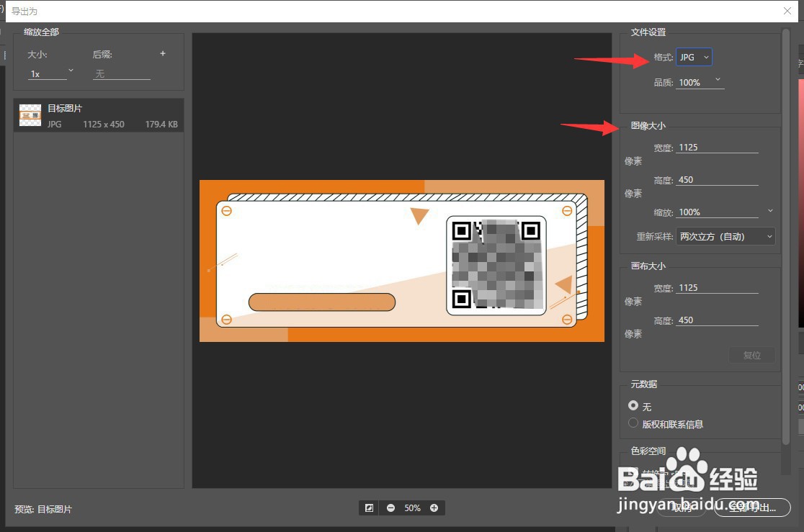Click the 图像大小 宽度 1125 field

pyautogui.click(x=717, y=147)
